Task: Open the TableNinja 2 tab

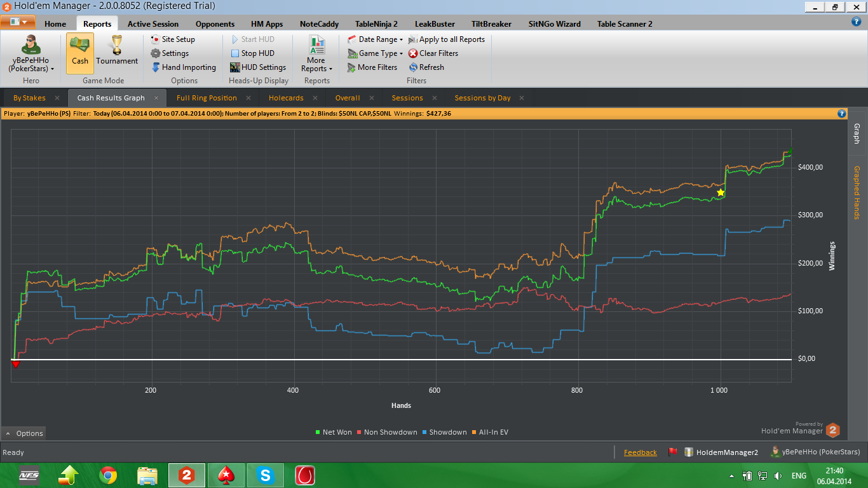Action: [376, 24]
